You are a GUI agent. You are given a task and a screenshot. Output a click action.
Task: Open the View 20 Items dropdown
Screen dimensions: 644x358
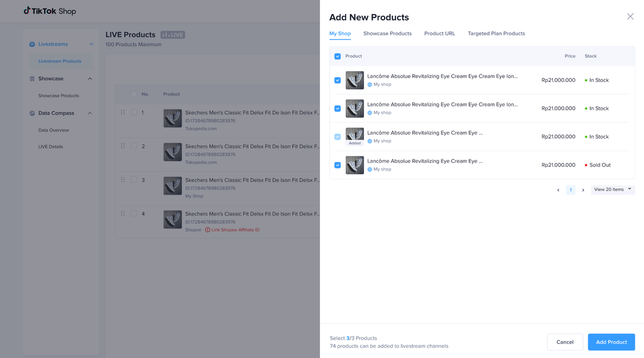point(613,190)
